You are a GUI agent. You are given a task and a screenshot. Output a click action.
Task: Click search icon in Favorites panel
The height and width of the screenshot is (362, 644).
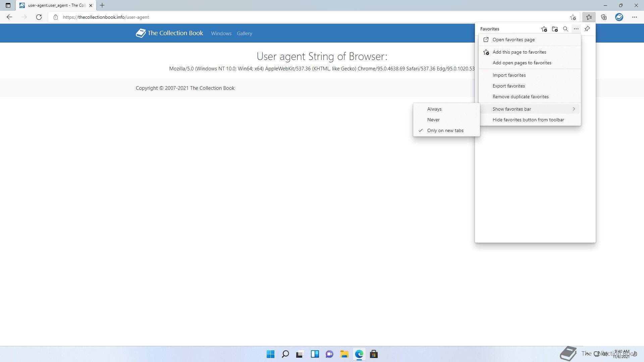pyautogui.click(x=566, y=29)
